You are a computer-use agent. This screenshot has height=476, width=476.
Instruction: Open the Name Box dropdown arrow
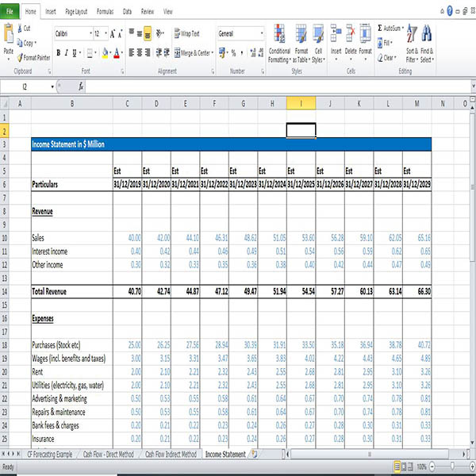[52, 87]
